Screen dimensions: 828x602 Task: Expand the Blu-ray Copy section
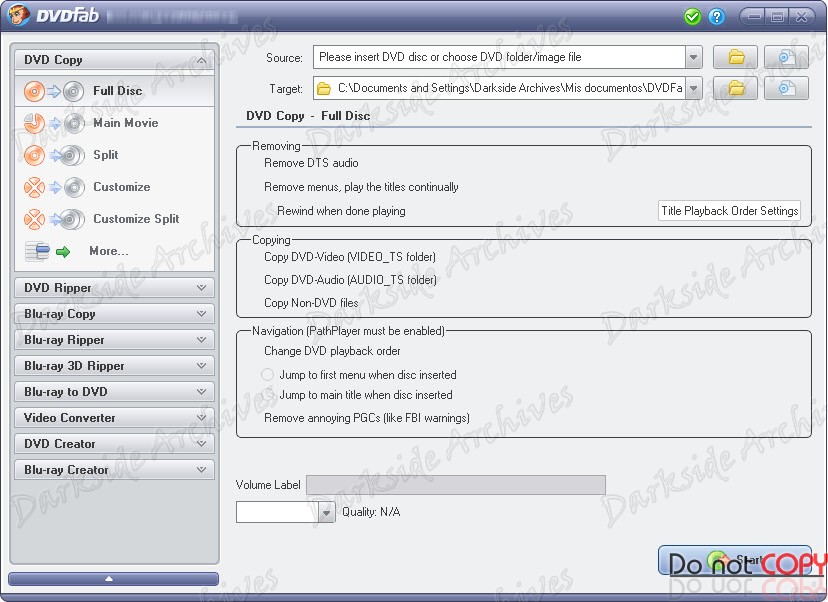tap(115, 314)
